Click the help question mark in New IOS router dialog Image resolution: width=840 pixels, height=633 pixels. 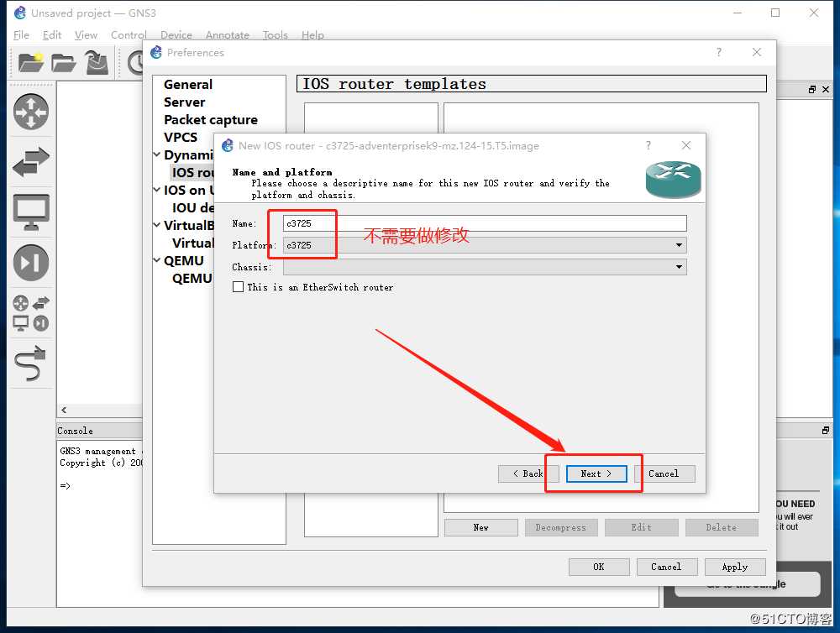tap(648, 145)
